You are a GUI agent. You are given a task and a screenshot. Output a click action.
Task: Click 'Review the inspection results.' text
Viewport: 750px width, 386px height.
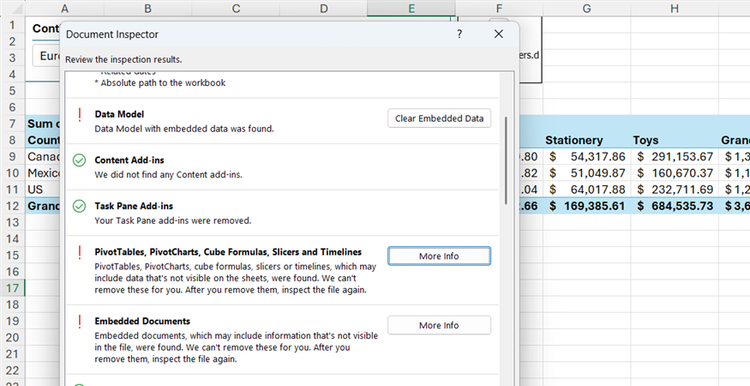(x=123, y=60)
